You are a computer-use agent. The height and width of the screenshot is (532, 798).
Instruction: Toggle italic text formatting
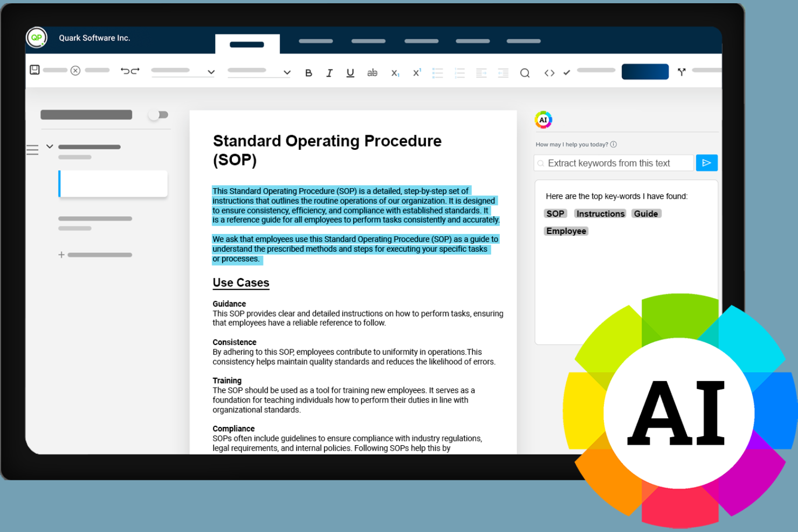point(329,73)
